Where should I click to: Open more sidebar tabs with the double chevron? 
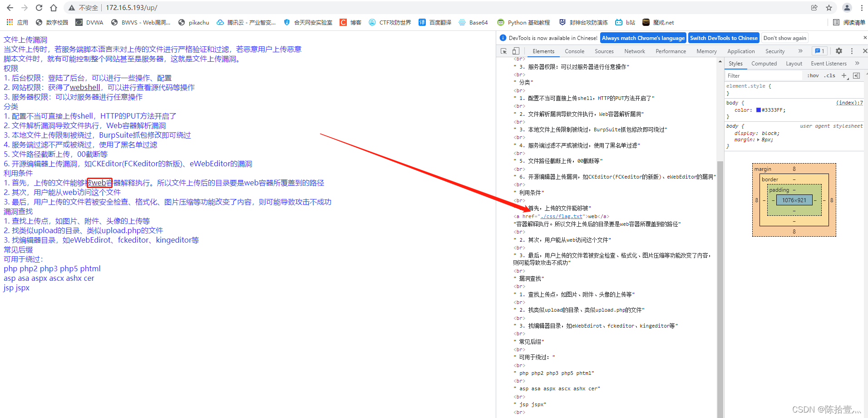858,63
